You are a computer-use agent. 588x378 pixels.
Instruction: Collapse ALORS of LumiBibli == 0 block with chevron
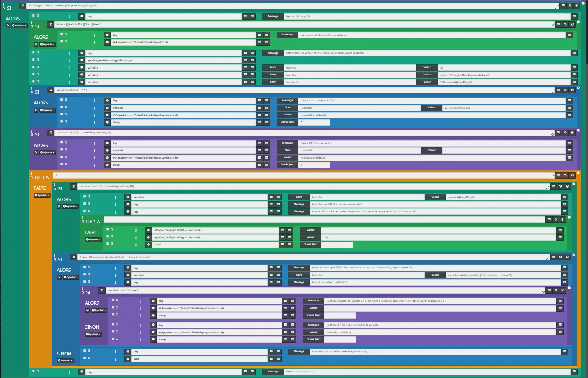click(x=87, y=310)
